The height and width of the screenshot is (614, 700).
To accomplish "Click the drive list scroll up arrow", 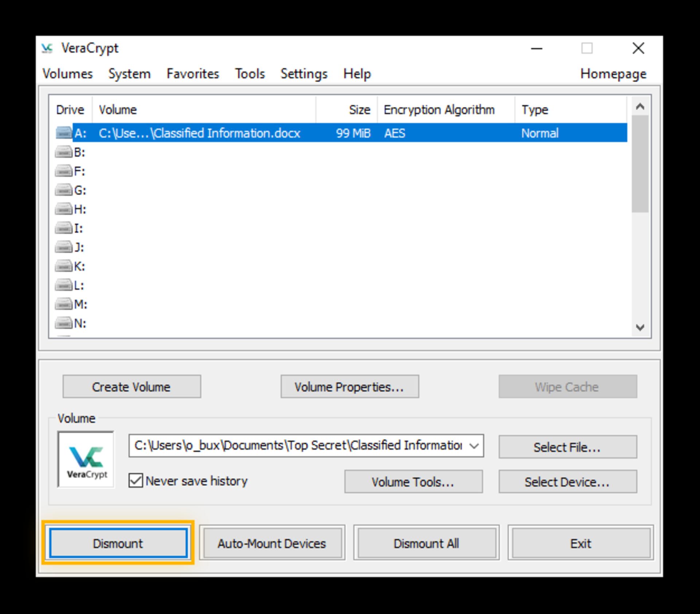I will (640, 106).
